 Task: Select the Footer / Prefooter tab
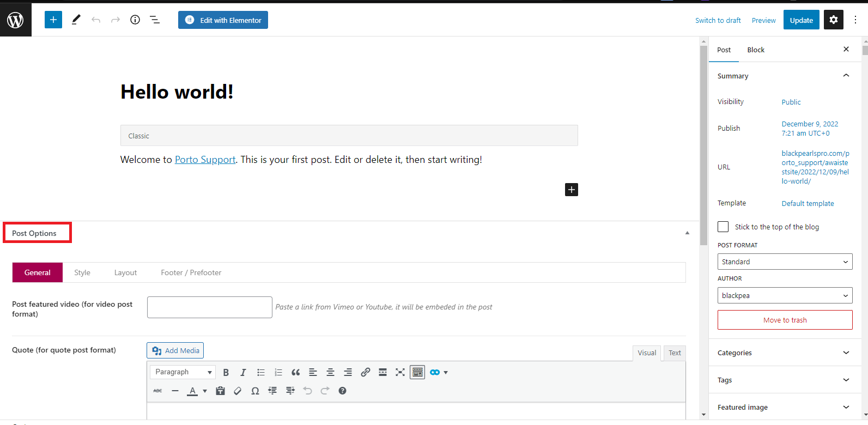coord(191,272)
